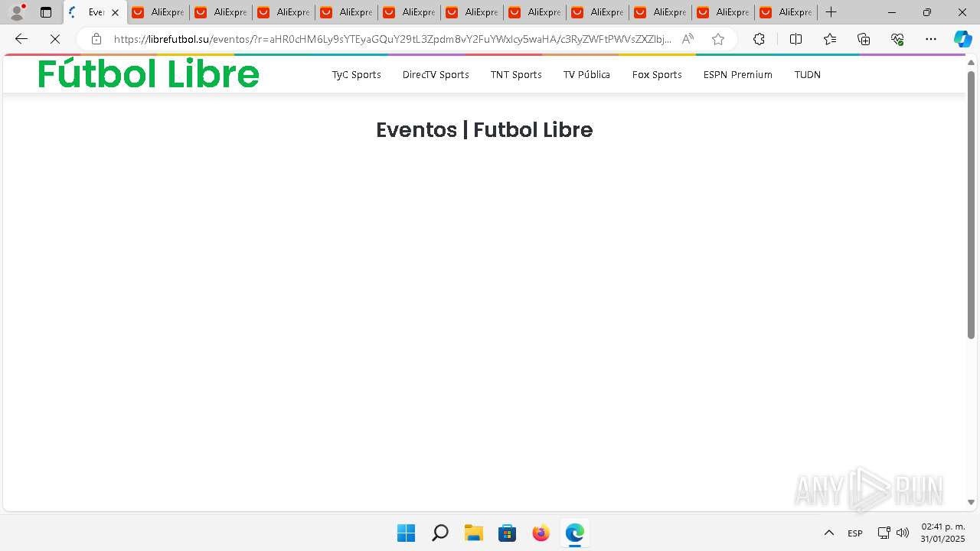Open the Tab actions menu icon
Image resolution: width=980 pixels, height=551 pixels.
(x=46, y=12)
